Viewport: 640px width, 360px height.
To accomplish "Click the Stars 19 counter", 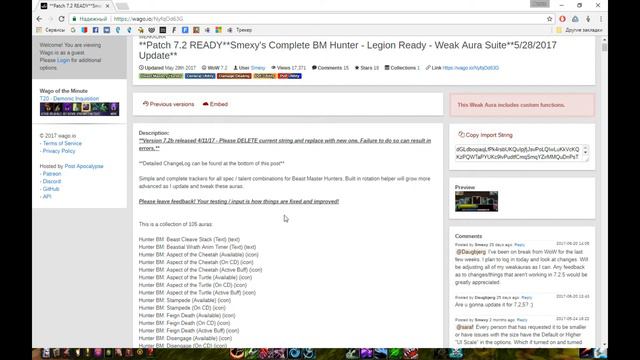I will (x=367, y=68).
